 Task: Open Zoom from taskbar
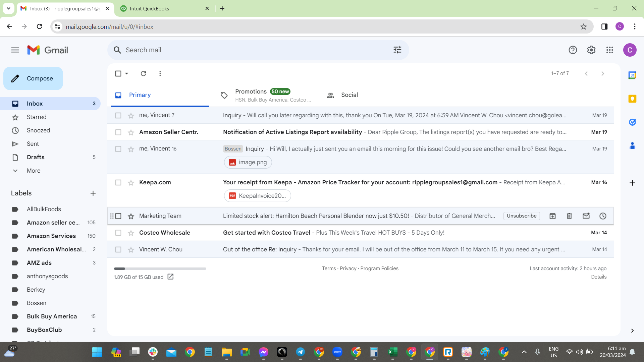point(337,352)
